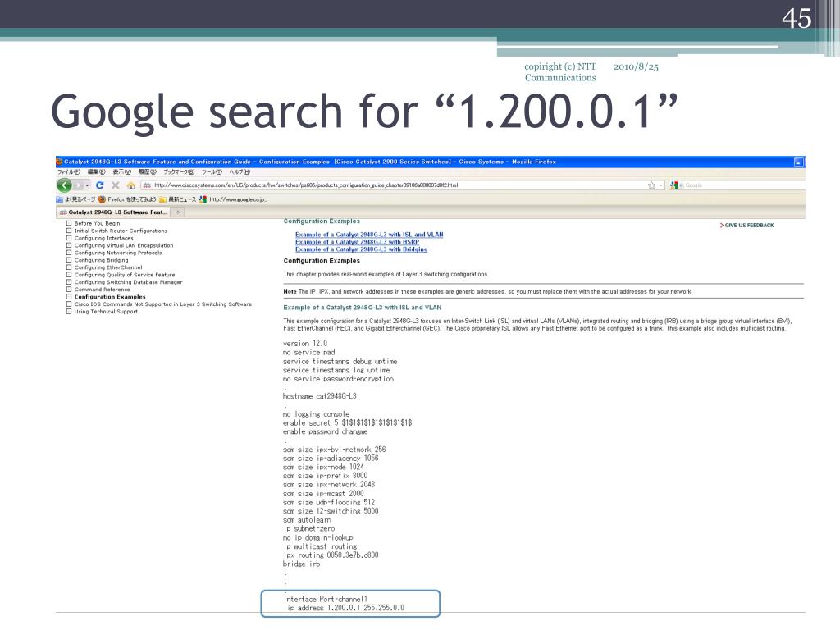Click the Stop loading X icon

(x=115, y=185)
